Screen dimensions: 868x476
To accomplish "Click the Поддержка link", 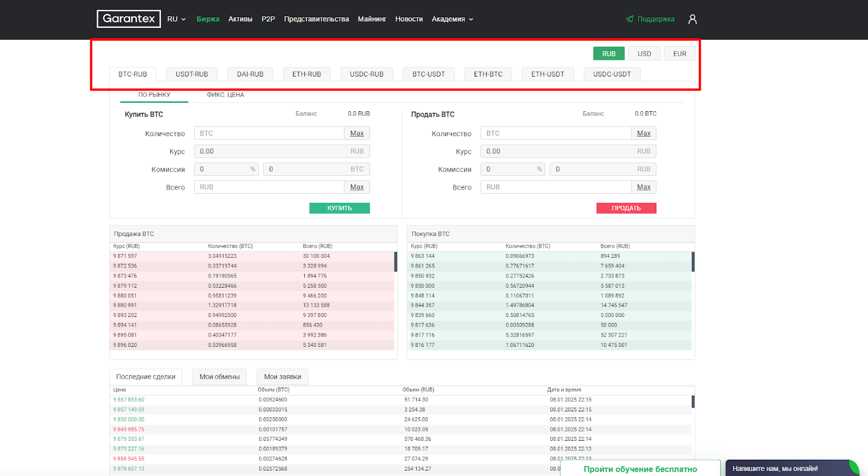I will 656,19.
